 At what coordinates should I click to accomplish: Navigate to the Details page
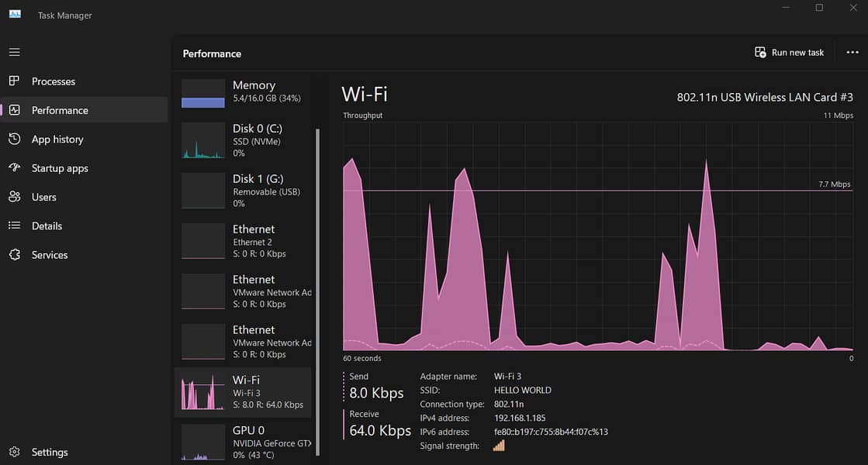tap(47, 226)
